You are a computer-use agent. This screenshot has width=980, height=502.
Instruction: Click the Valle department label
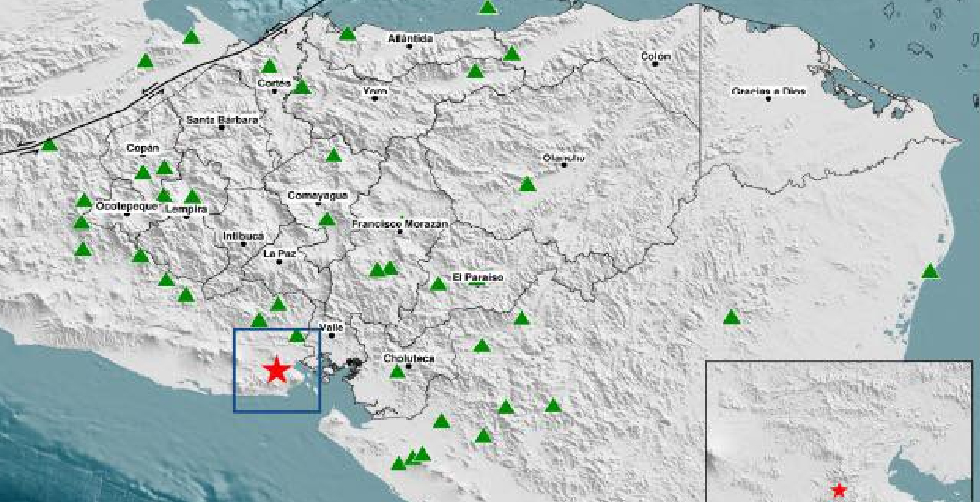332,328
